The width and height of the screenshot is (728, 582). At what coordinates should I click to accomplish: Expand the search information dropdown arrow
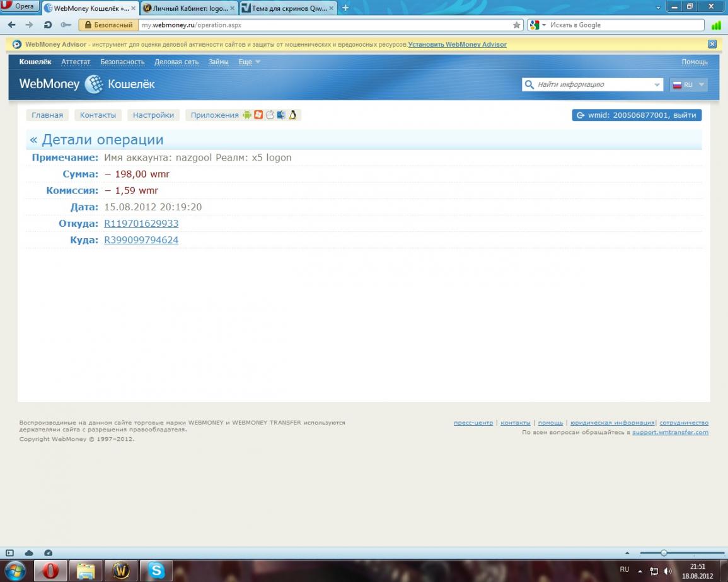(657, 84)
